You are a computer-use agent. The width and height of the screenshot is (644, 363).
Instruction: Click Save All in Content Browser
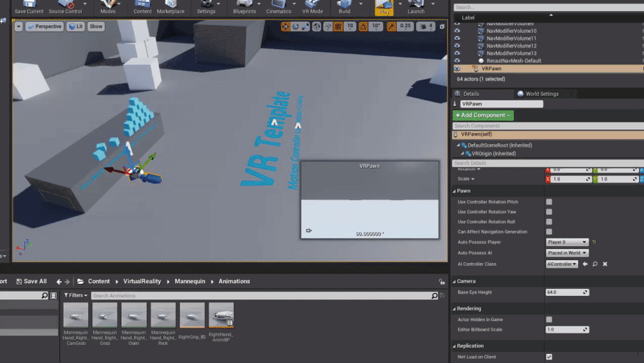(31, 281)
